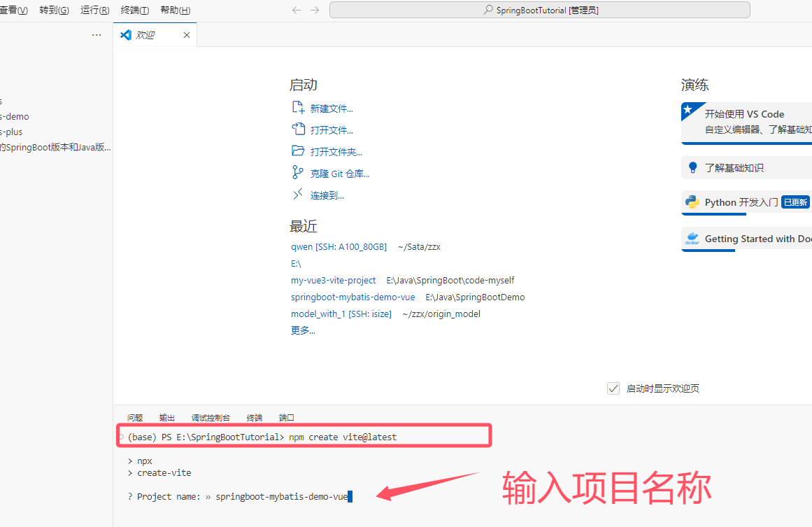The width and height of the screenshot is (812, 527).
Task: Click the 克隆 Git 仓库... link
Action: coord(340,174)
